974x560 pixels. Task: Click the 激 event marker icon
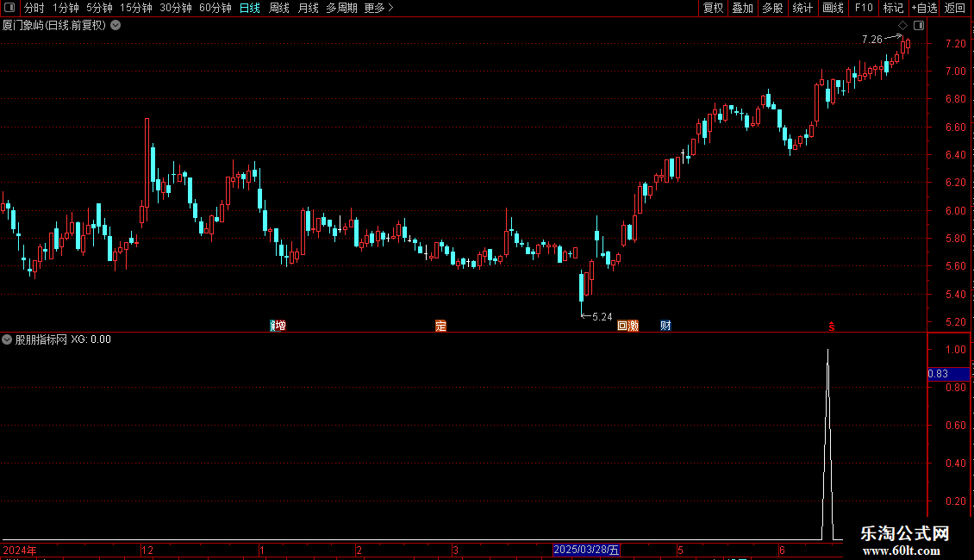coord(634,326)
